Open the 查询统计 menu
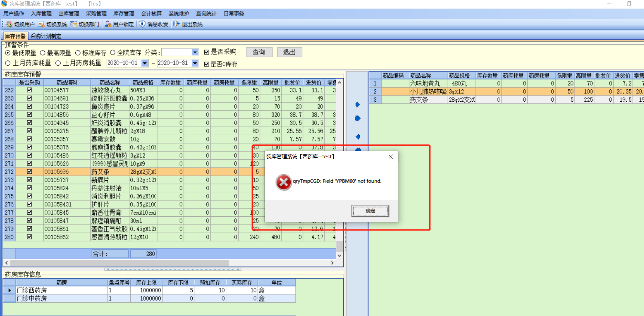 [206, 14]
